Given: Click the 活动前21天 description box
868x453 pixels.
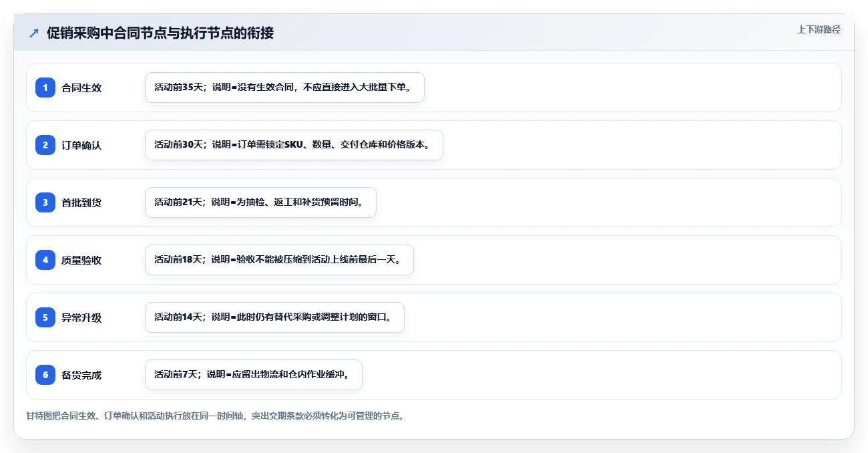Looking at the screenshot, I should [260, 202].
